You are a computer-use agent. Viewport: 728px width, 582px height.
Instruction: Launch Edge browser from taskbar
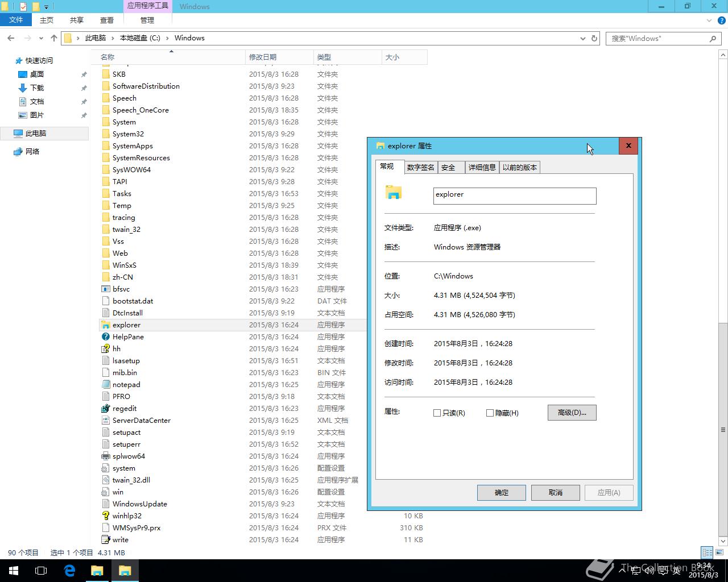click(x=69, y=571)
